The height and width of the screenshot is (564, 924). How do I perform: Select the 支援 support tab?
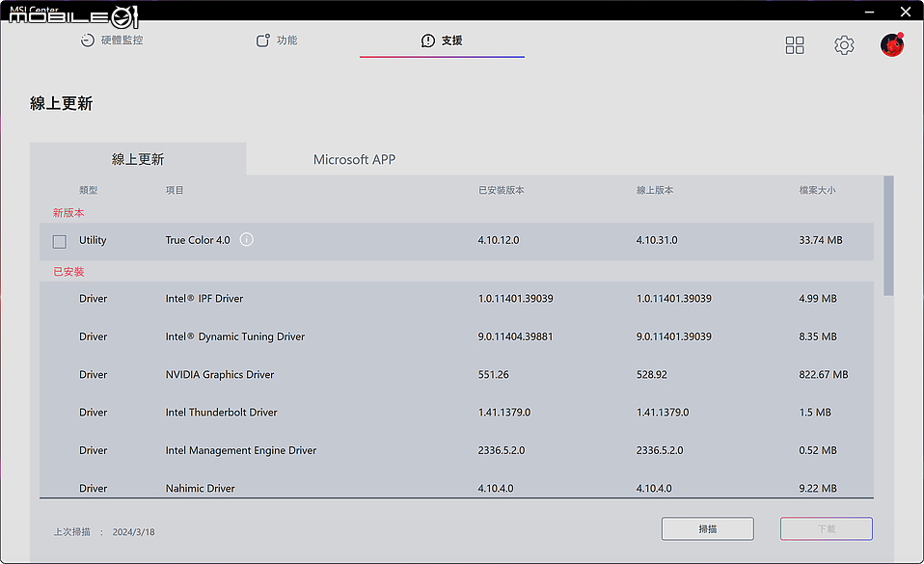pyautogui.click(x=442, y=40)
